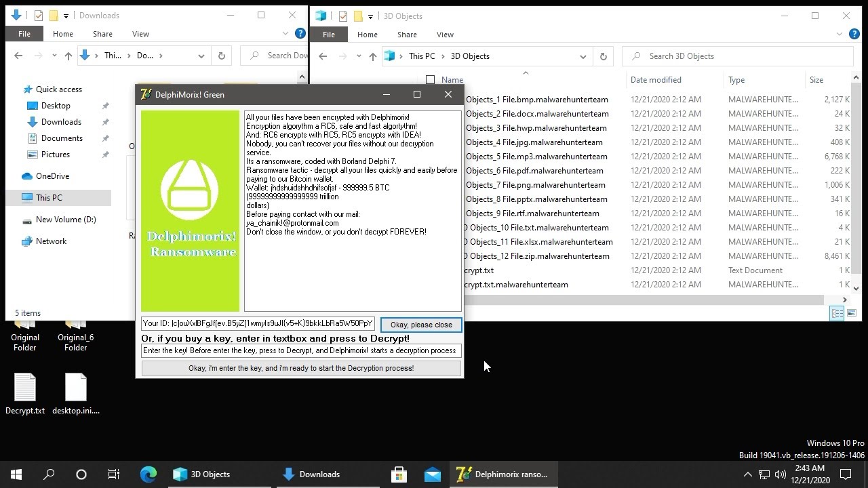Go back in 3D Objects window
This screenshot has height=488, width=868.
323,56
